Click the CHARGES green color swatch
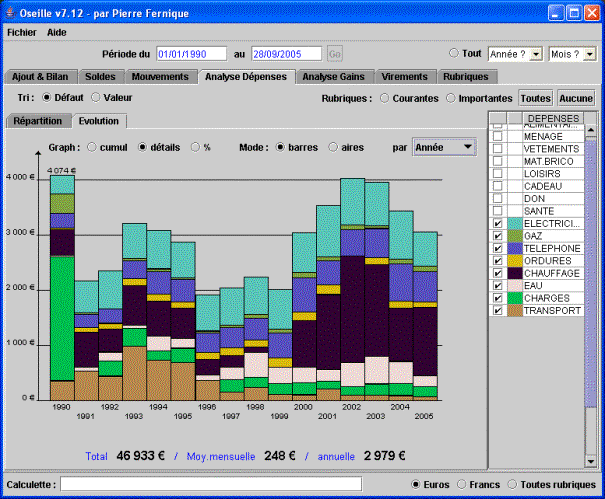The width and height of the screenshot is (605, 499). (x=515, y=298)
